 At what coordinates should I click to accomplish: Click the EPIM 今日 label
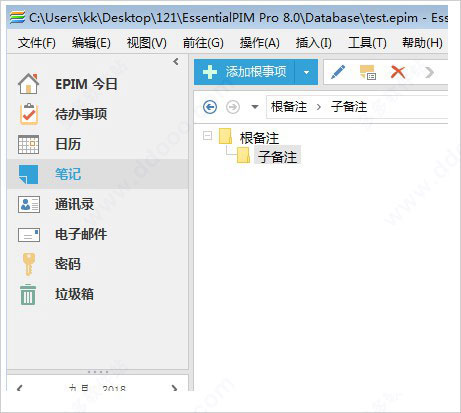(86, 84)
